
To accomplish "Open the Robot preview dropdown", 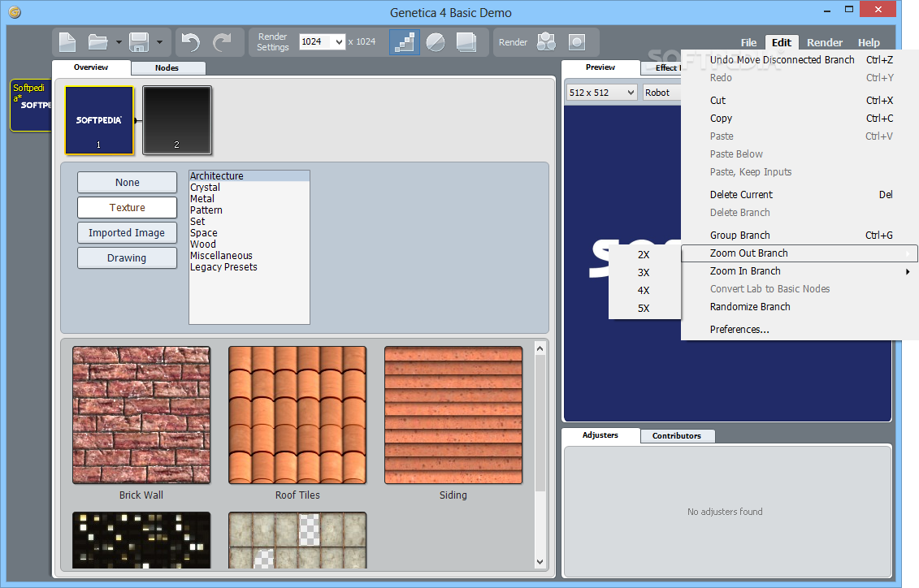I will 662,93.
